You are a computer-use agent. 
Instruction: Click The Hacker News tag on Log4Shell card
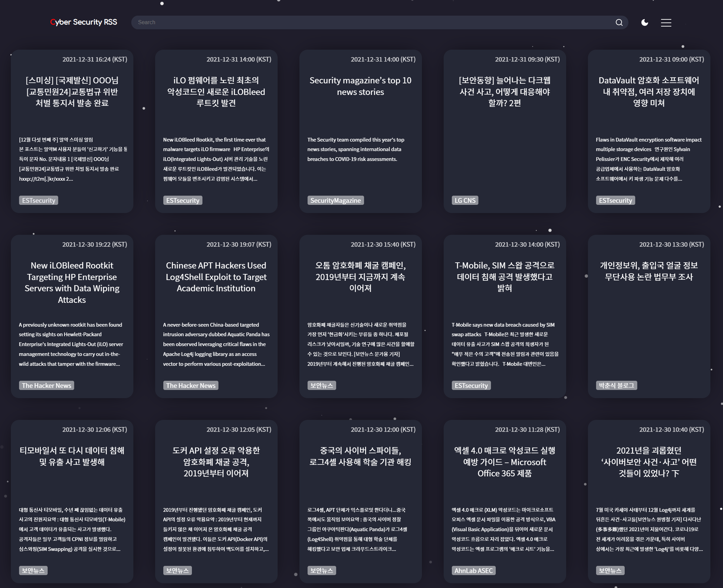pos(191,386)
